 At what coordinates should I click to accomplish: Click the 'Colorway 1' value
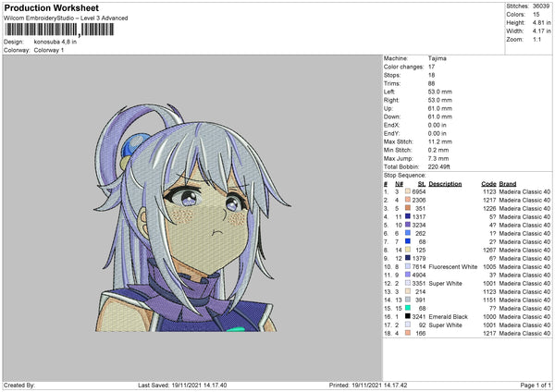tap(49, 50)
